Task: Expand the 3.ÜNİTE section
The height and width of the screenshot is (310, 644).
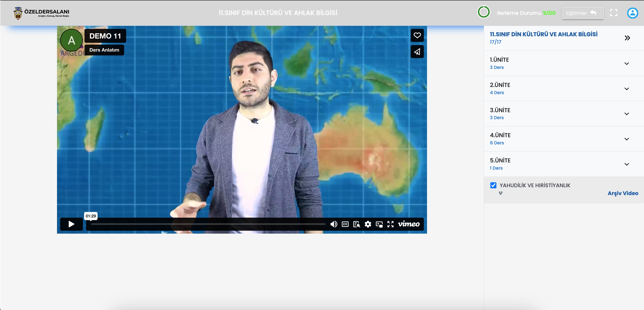Action: tap(626, 114)
